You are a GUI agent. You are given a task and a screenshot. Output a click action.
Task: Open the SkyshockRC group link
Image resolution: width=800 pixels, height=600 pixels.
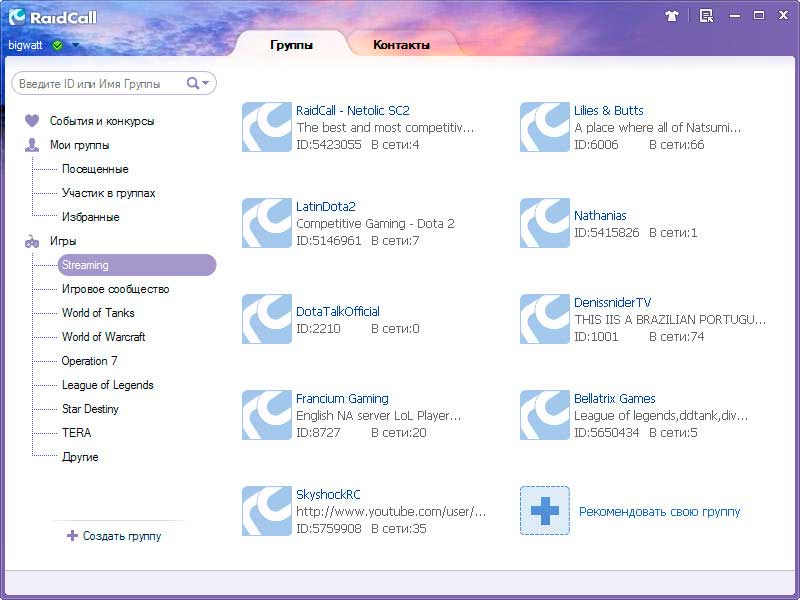point(328,494)
